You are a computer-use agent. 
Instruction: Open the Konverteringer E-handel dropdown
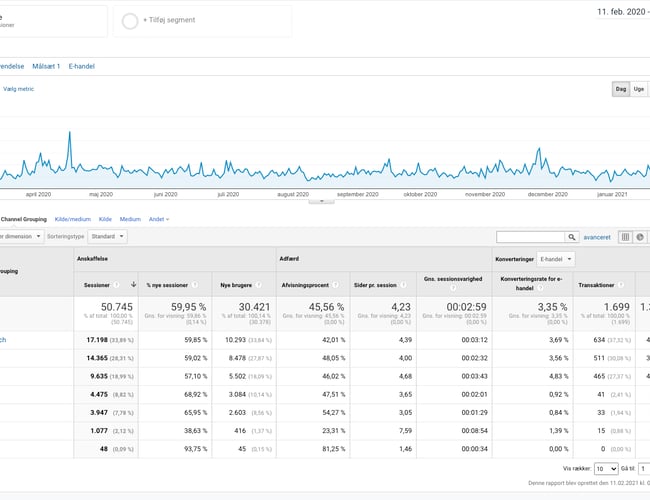click(x=555, y=259)
